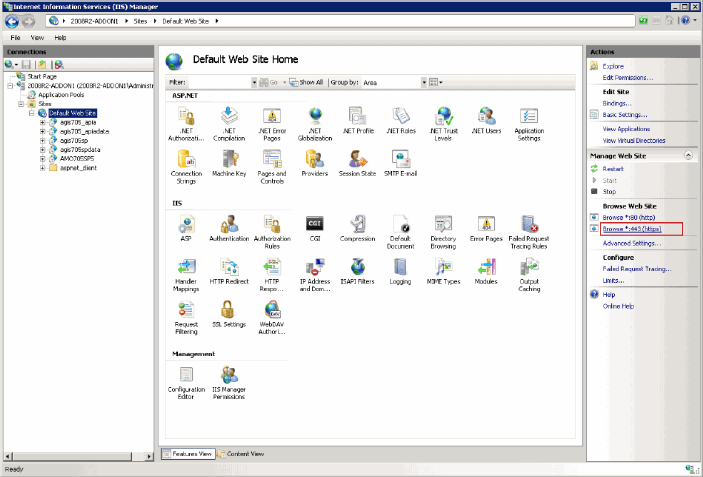Expand the aspnet_client folder node
The height and width of the screenshot is (477, 703).
click(42, 167)
